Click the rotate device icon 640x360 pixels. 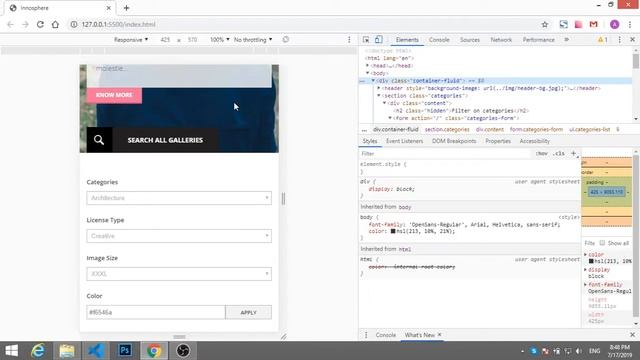[x=286, y=40]
